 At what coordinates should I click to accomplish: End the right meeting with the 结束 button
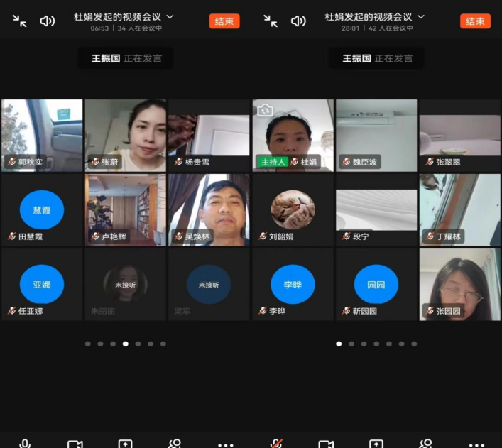click(475, 21)
